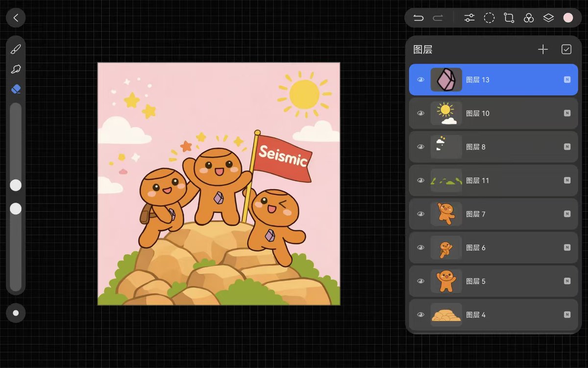
Task: Tap the round dot button below sliders
Action: [x=16, y=313]
